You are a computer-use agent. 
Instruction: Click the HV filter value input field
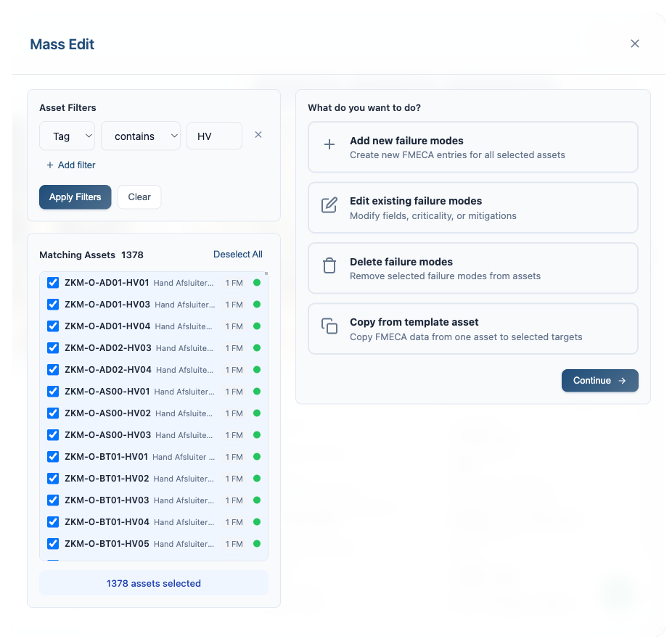tap(214, 136)
